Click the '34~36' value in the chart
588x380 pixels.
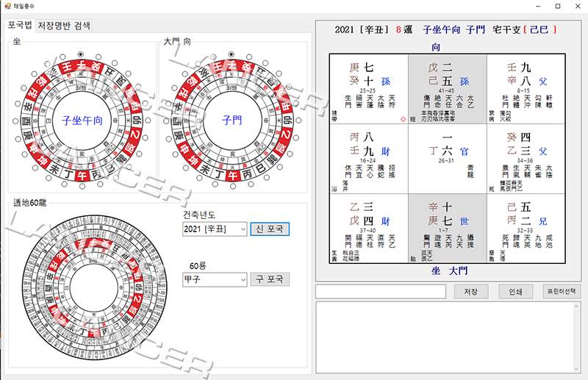pyautogui.click(x=525, y=160)
